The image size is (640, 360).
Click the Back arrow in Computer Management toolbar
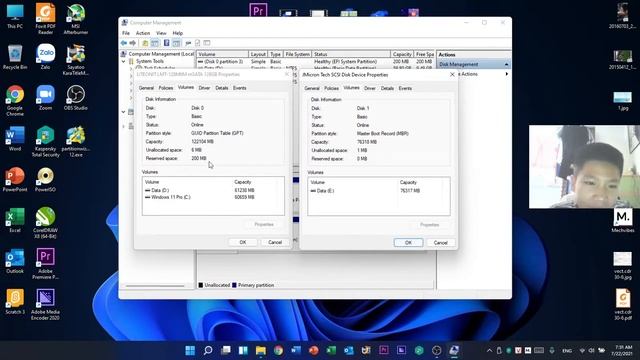coord(124,43)
